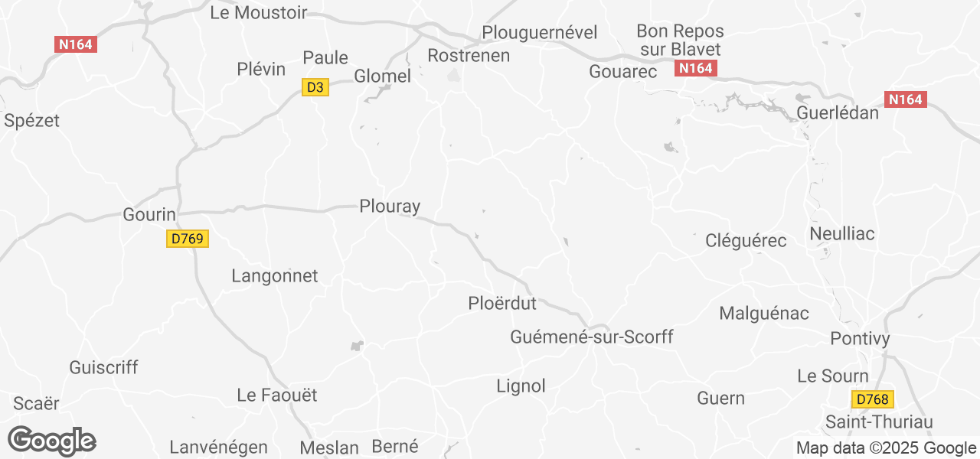Select the Rostrenen town label

(469, 56)
